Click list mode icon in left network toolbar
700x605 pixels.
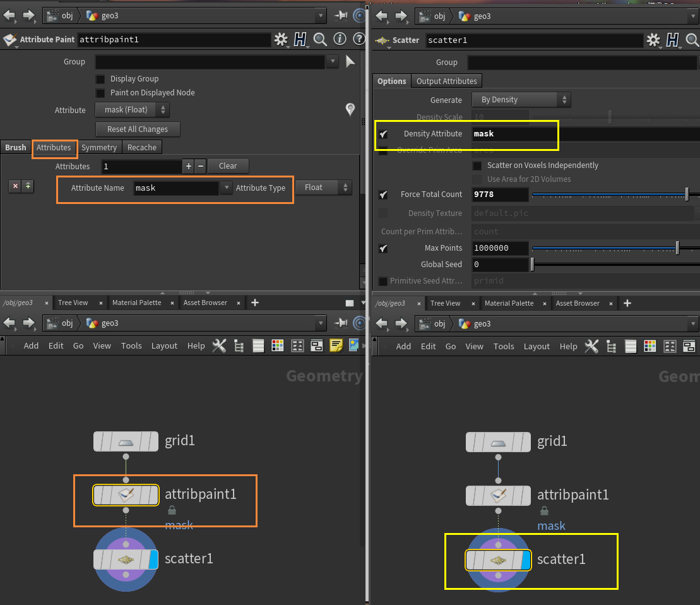(x=258, y=345)
